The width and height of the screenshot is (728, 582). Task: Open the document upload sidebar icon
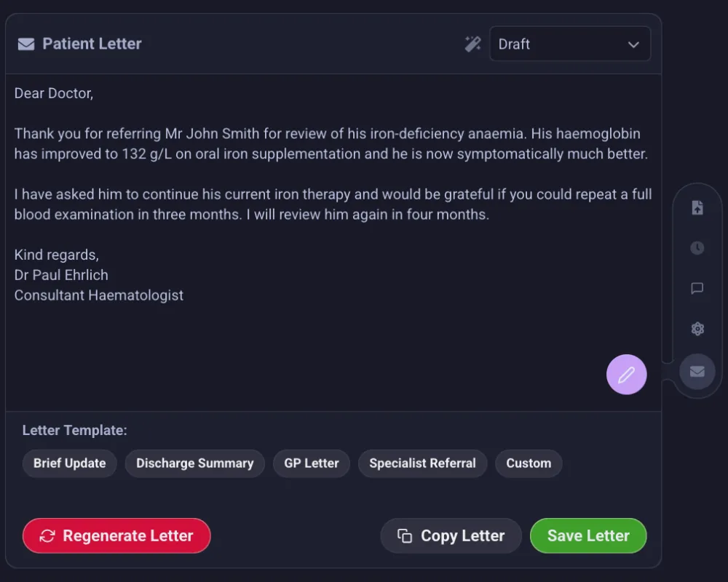pyautogui.click(x=697, y=207)
